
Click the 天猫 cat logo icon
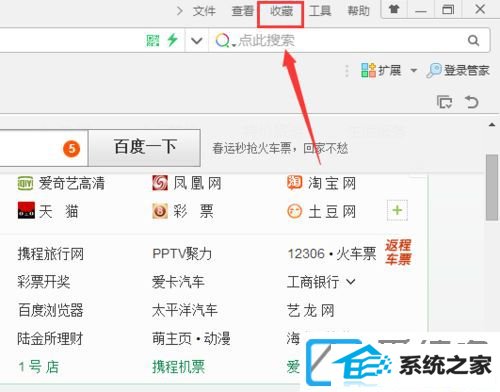coord(26,210)
